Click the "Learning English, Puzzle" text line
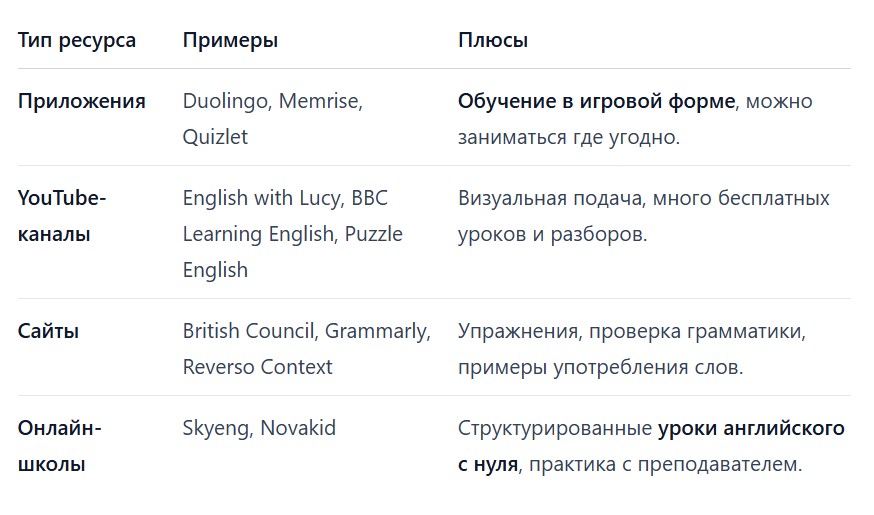 click(292, 234)
